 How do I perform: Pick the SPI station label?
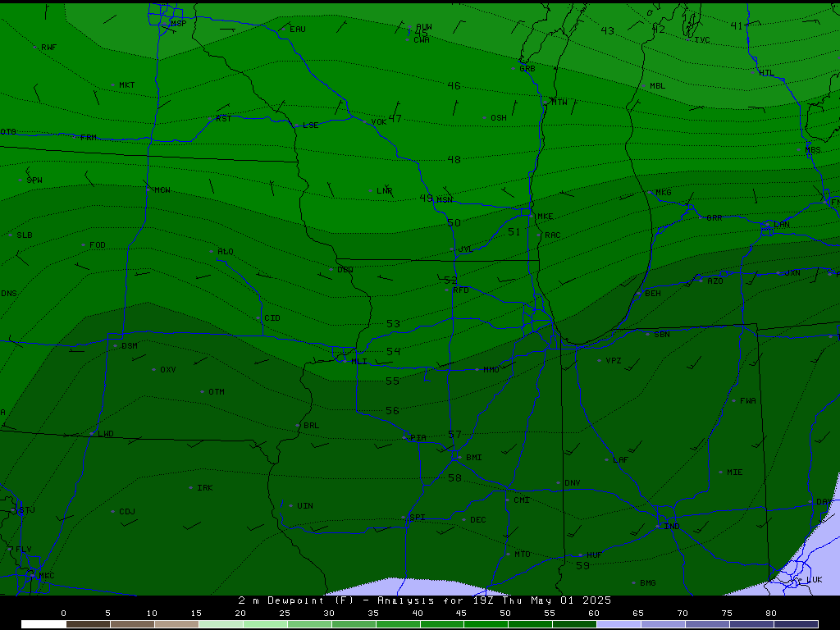[418, 517]
